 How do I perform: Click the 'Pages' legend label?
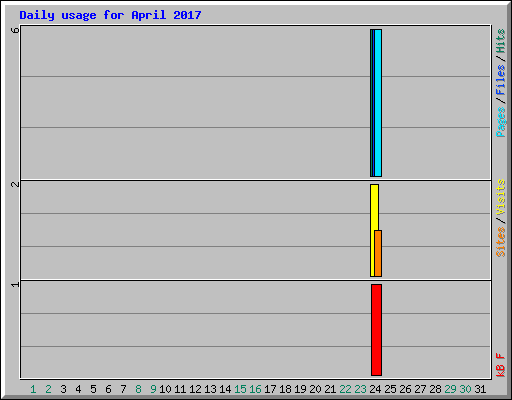[x=501, y=122]
